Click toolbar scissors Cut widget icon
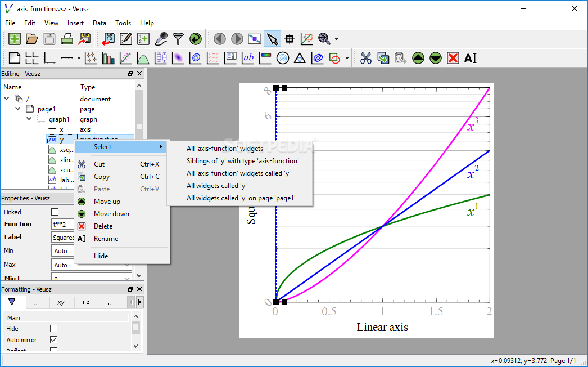The image size is (588, 367). click(365, 58)
